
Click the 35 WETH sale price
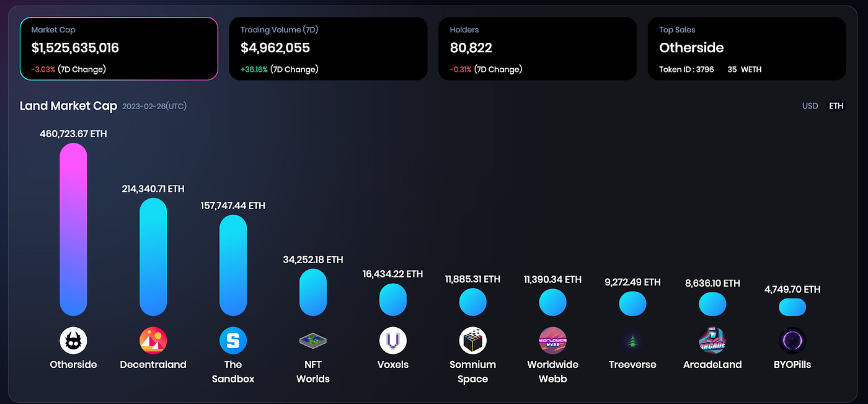click(744, 70)
